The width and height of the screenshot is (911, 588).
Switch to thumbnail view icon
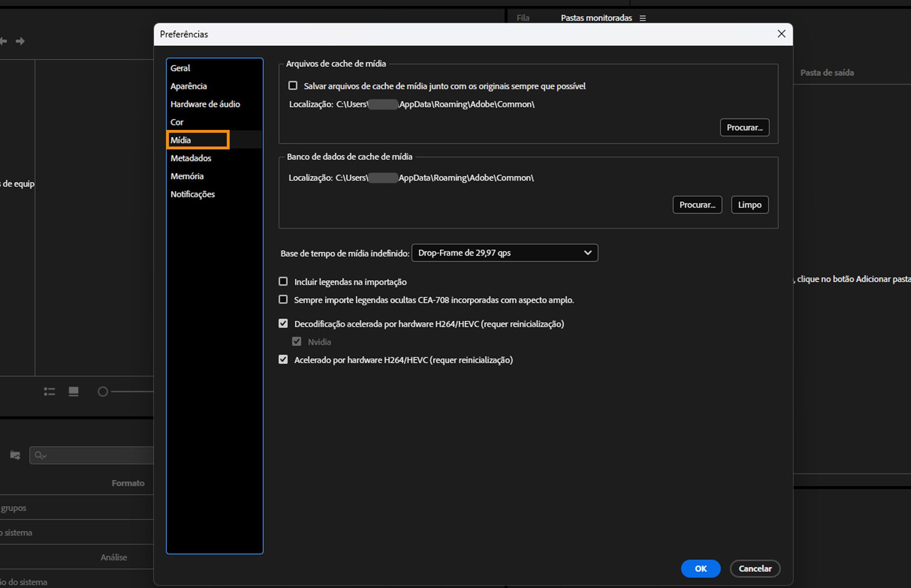[74, 392]
